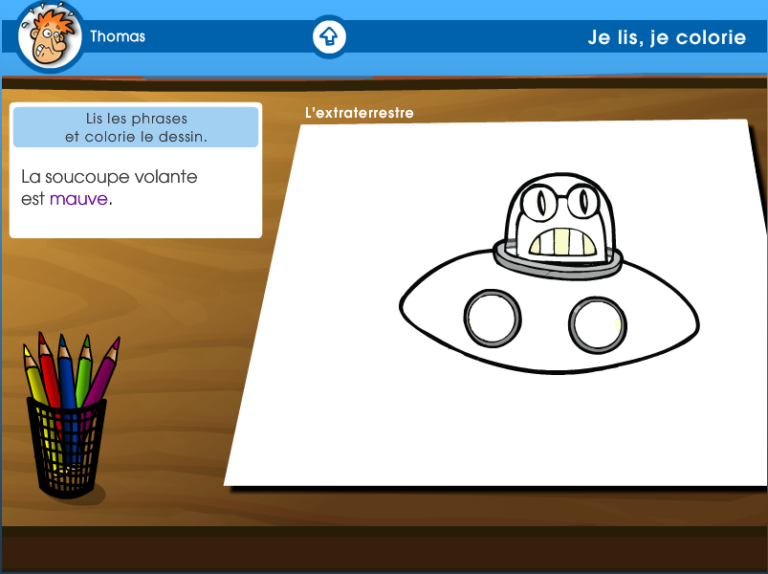Click the saucer's left porthole
This screenshot has width=768, height=574.
(x=492, y=318)
